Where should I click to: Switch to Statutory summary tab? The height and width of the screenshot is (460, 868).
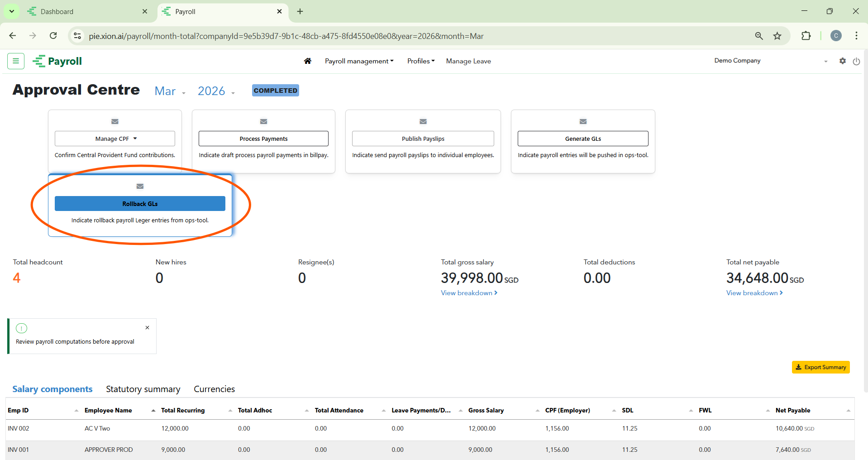[x=143, y=389]
